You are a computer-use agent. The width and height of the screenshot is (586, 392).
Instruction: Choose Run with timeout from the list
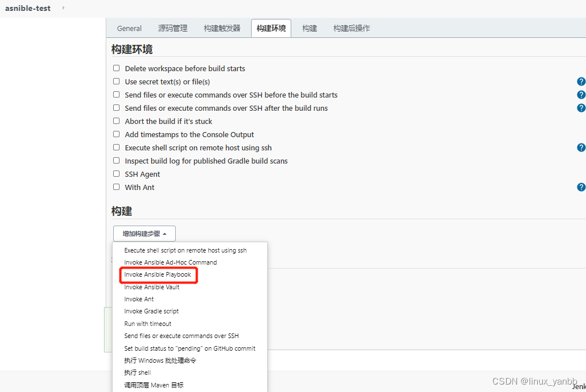[147, 323]
